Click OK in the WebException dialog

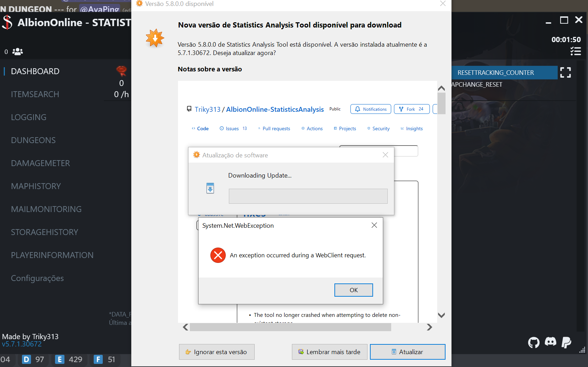coord(354,290)
